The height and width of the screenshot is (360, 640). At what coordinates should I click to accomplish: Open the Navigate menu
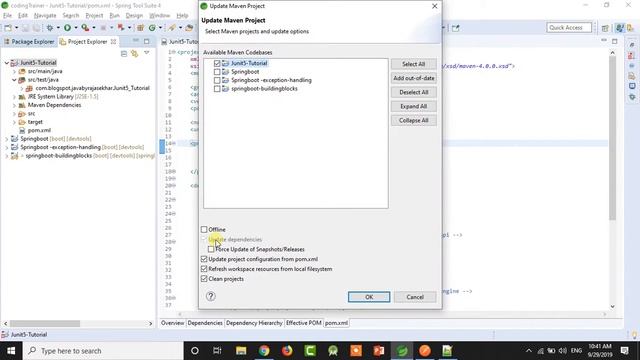tap(45, 16)
